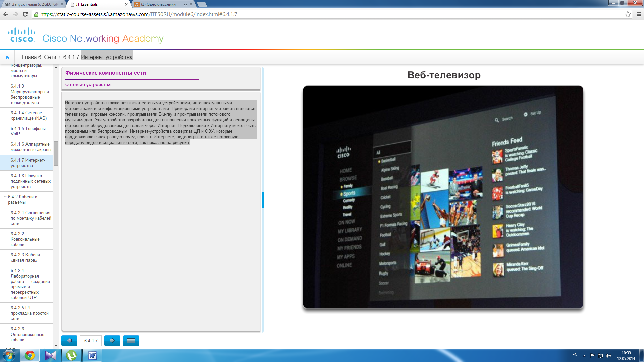Open the EN language indicator
This screenshot has height=362, width=644.
pyautogui.click(x=575, y=355)
